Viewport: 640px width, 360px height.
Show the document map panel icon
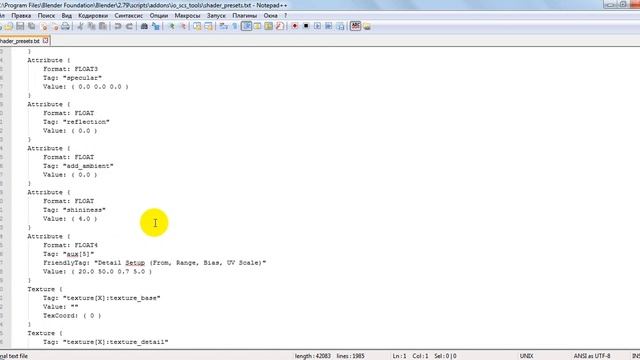[x=269, y=27]
